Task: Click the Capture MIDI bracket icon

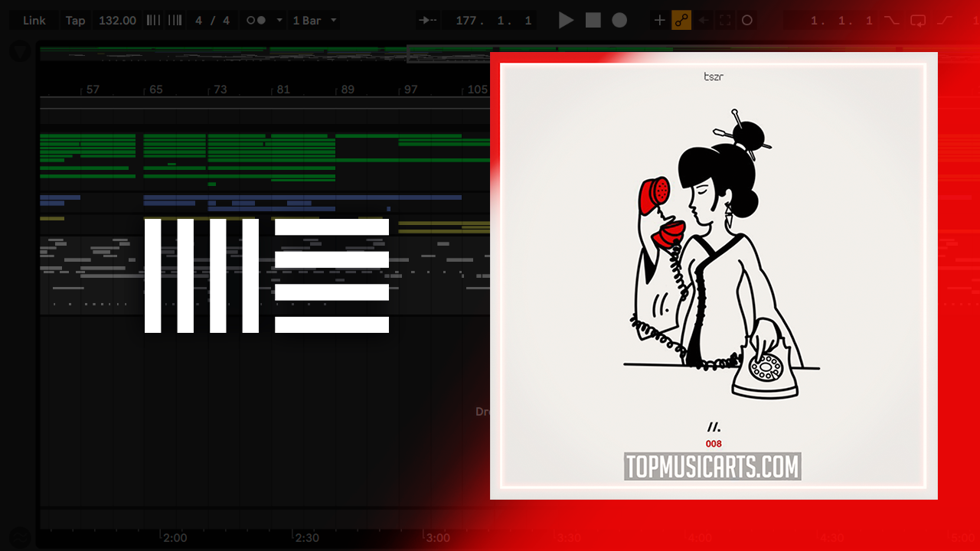Action: (x=725, y=21)
